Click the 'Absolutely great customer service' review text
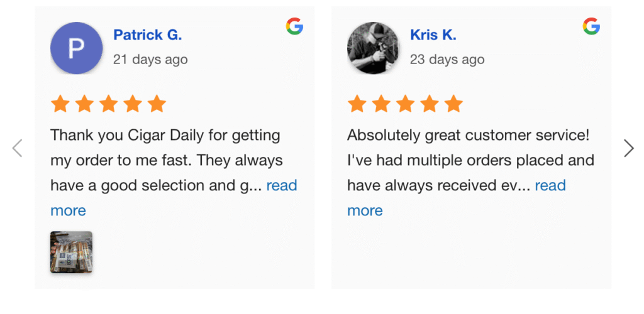Viewport: 644px width, 314px height. [468, 136]
